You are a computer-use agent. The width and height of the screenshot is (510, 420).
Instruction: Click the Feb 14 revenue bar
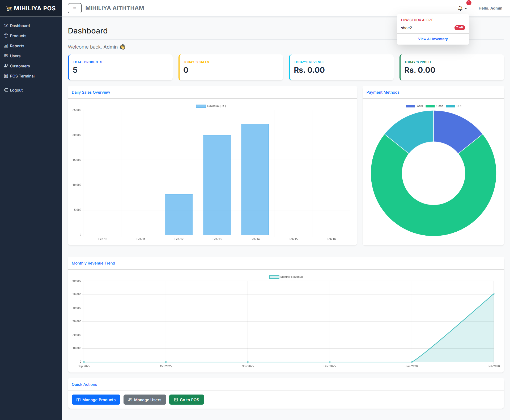point(255,179)
